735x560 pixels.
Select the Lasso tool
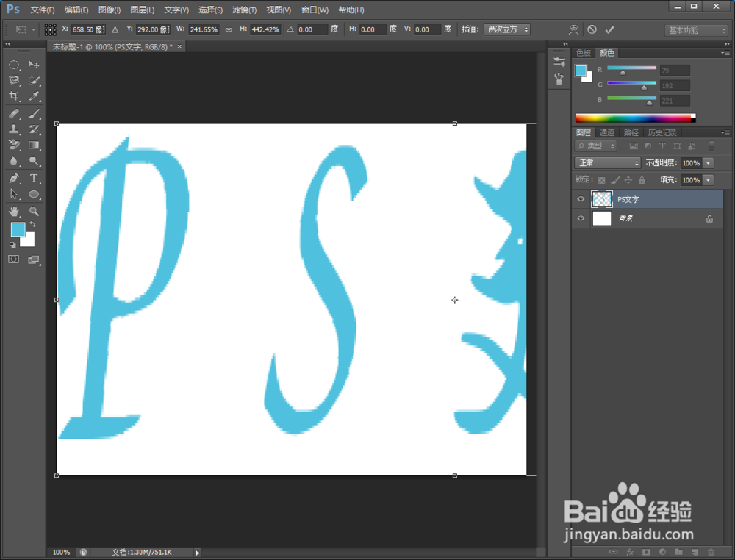coord(14,81)
